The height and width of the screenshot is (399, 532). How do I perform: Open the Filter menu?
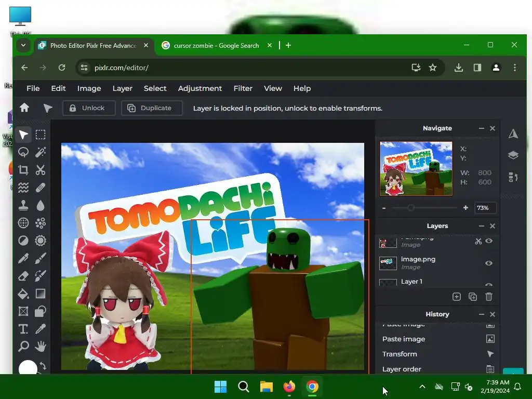point(243,88)
